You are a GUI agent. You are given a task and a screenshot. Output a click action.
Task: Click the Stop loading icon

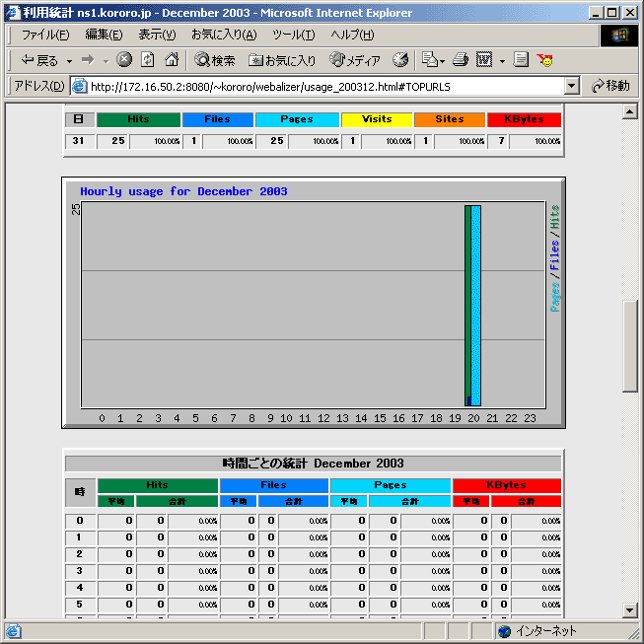(124, 60)
